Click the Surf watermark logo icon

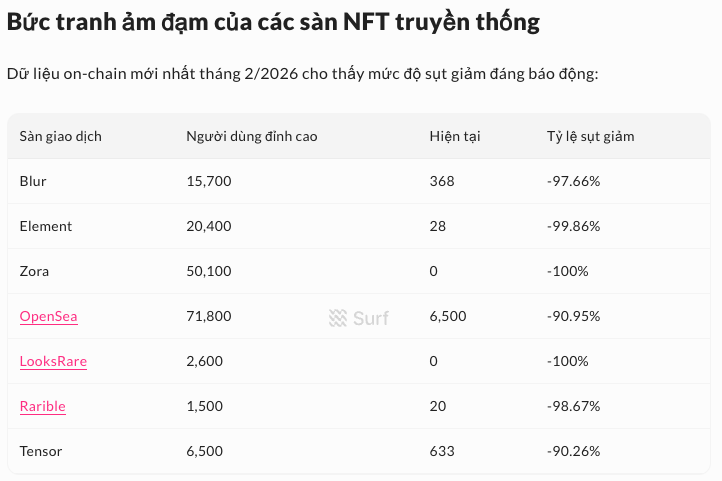click(x=338, y=318)
